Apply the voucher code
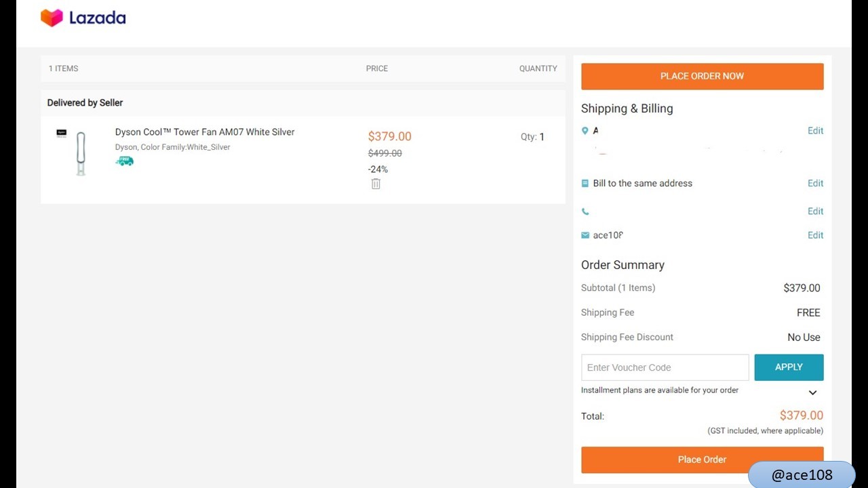The width and height of the screenshot is (868, 488). (x=789, y=367)
